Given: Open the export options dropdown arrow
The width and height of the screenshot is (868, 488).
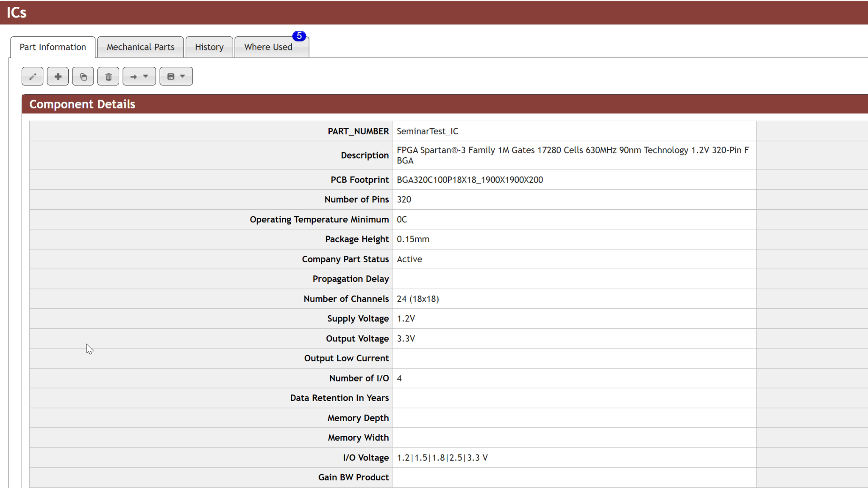Looking at the screenshot, I should (x=145, y=76).
